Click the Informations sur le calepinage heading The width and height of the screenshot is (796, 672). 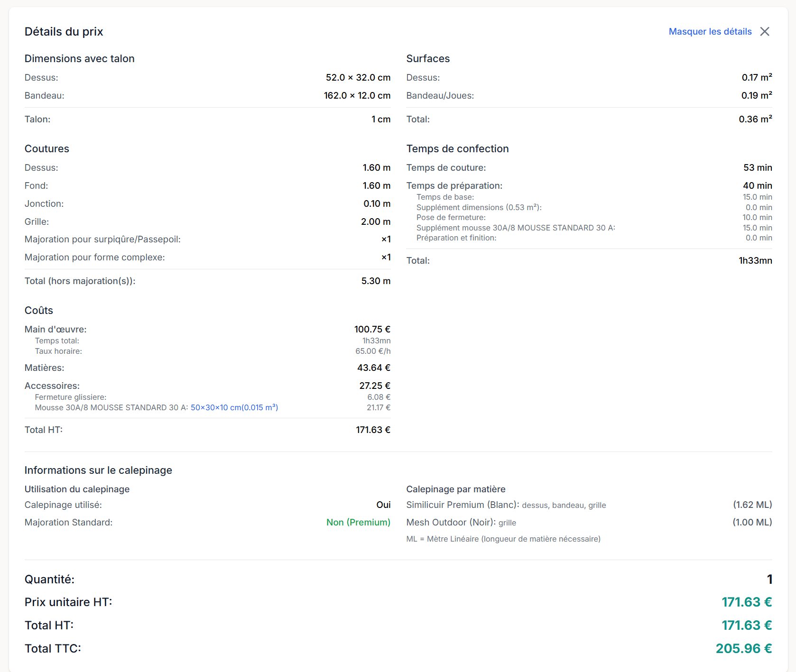[x=98, y=470]
